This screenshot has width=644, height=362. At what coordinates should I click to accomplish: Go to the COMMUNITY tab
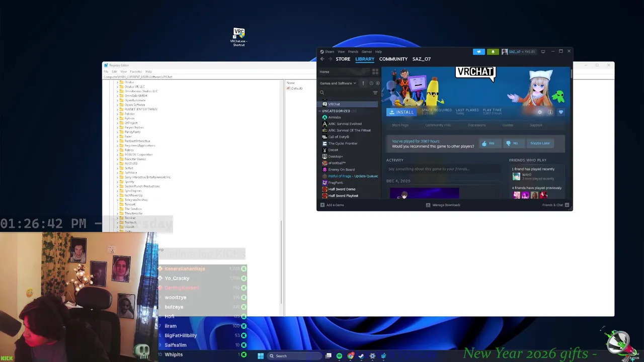coord(393,59)
